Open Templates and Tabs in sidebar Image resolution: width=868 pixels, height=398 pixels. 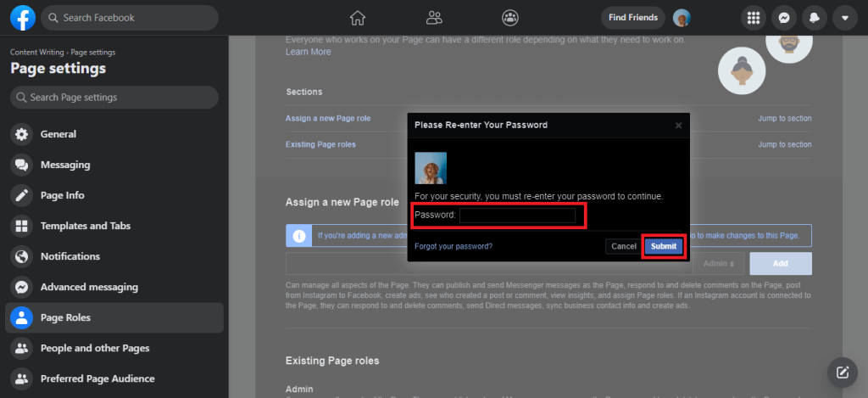(x=114, y=226)
